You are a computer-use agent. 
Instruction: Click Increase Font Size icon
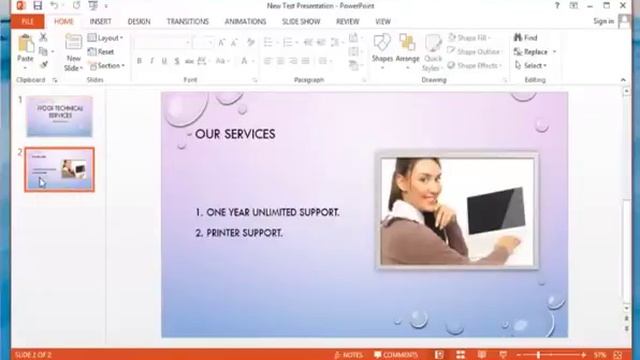[x=221, y=42]
